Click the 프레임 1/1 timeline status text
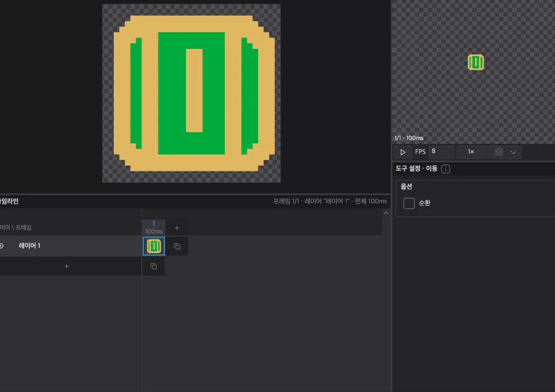The image size is (555, 392). [x=330, y=201]
